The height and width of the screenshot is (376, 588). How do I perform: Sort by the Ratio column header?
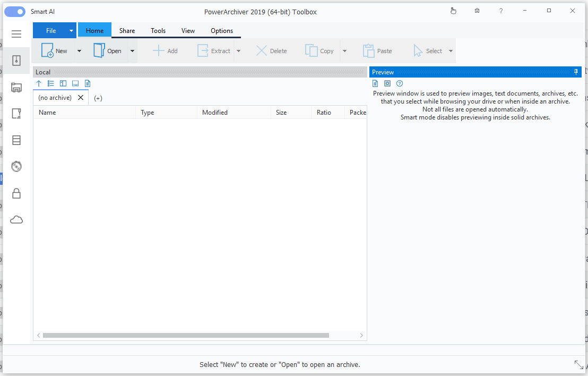point(328,112)
